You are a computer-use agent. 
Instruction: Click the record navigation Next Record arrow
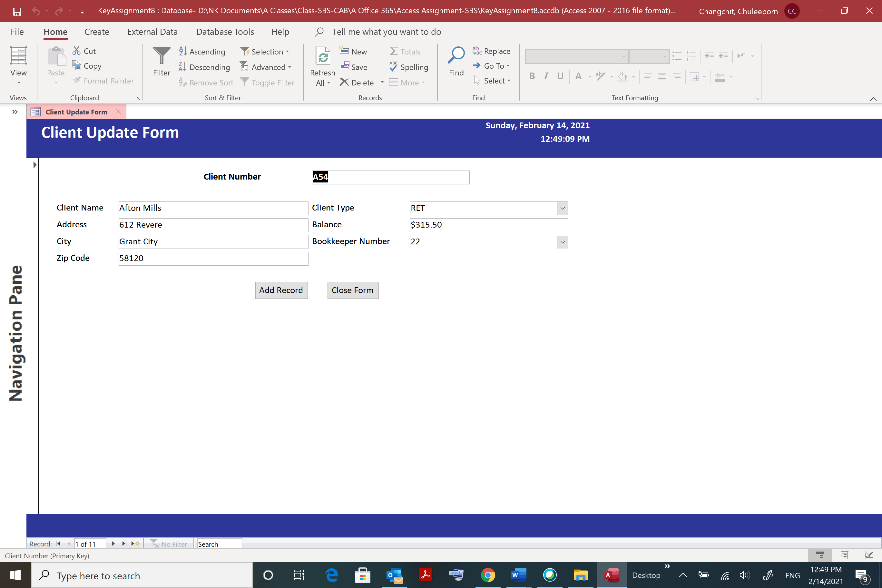click(x=113, y=544)
